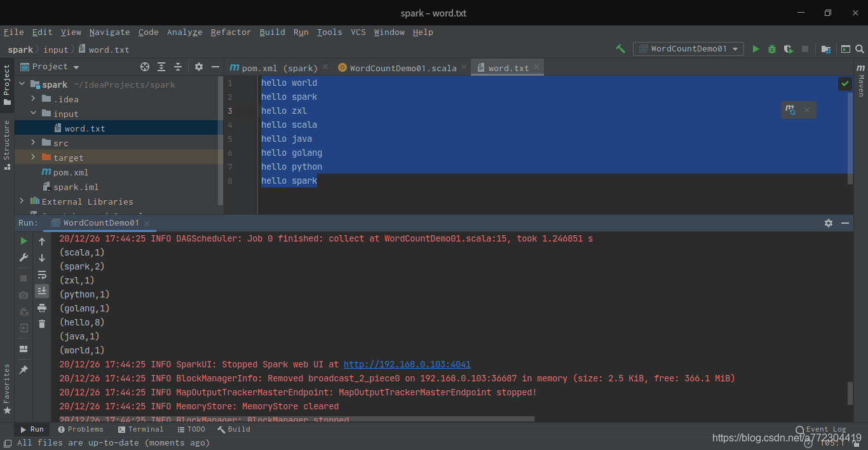
Task: Run WordCountDemo01 with the green play icon
Action: point(756,49)
